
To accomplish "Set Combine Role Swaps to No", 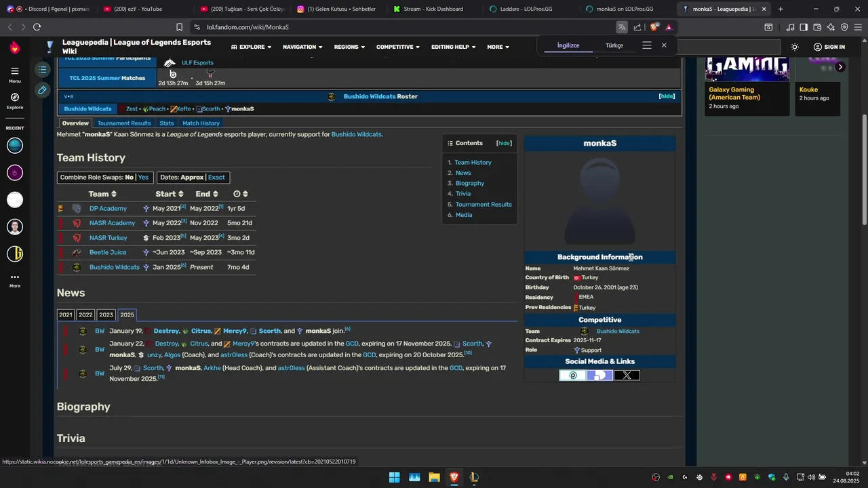I will click(129, 178).
